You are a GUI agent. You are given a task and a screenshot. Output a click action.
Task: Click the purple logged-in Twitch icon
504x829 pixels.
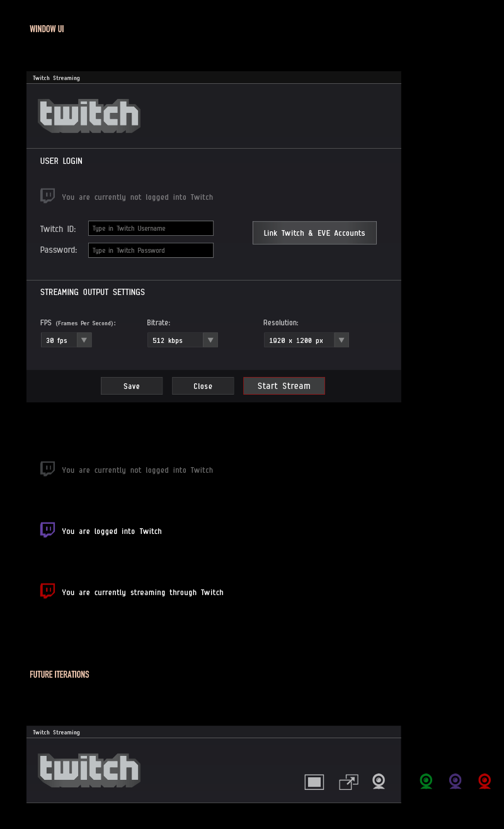click(x=47, y=530)
